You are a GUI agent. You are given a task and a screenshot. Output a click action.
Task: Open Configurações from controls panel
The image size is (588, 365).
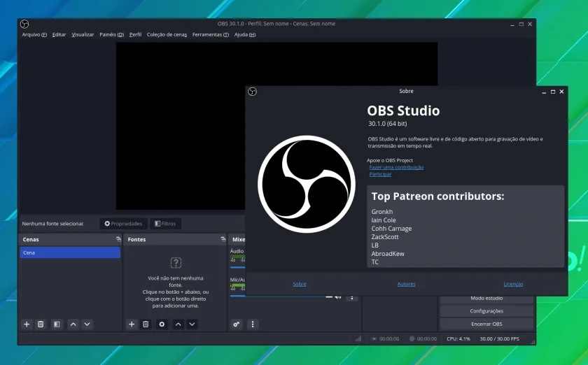[x=486, y=311]
